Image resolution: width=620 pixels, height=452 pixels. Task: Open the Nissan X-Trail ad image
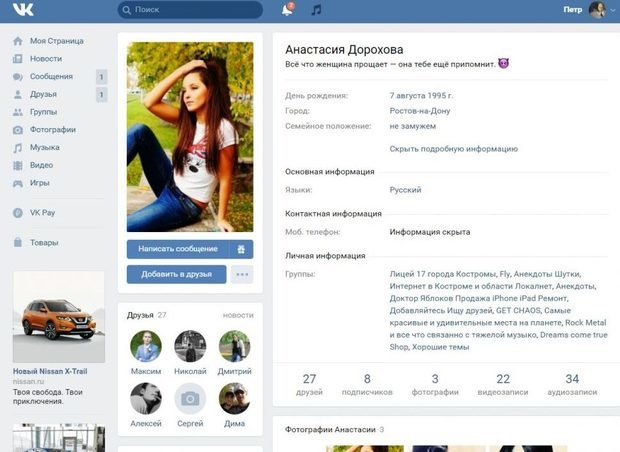point(59,317)
